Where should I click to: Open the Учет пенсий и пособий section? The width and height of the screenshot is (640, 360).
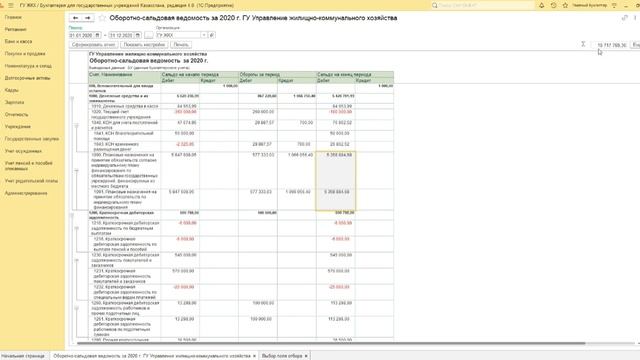click(x=29, y=166)
